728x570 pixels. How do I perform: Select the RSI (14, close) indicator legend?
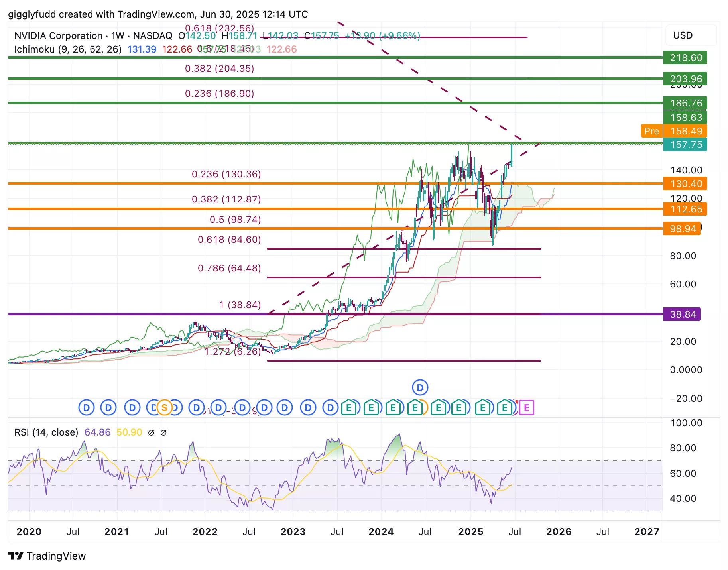[46, 432]
